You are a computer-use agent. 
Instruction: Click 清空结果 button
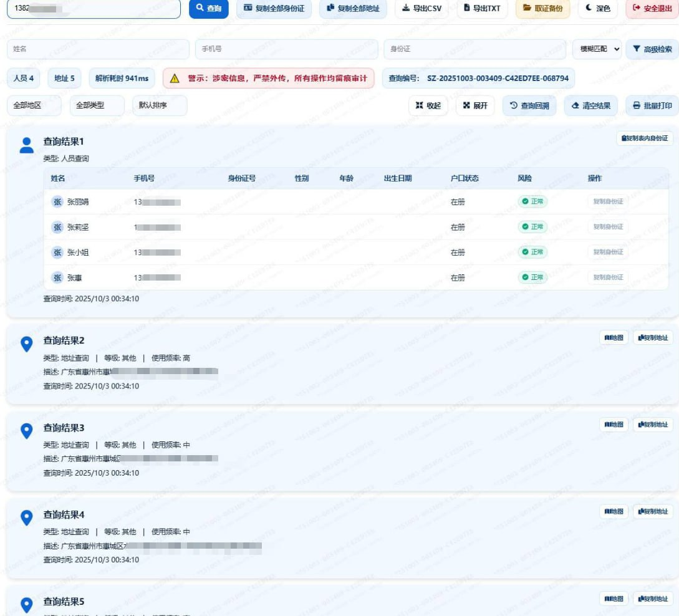[591, 105]
